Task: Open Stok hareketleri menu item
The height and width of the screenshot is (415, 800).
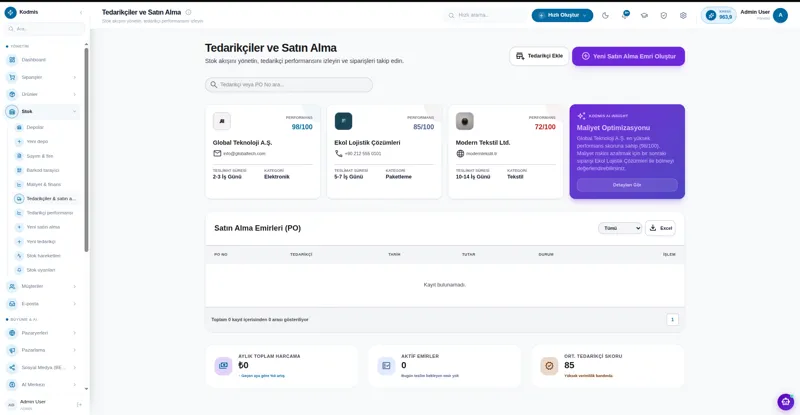Action: click(45, 256)
